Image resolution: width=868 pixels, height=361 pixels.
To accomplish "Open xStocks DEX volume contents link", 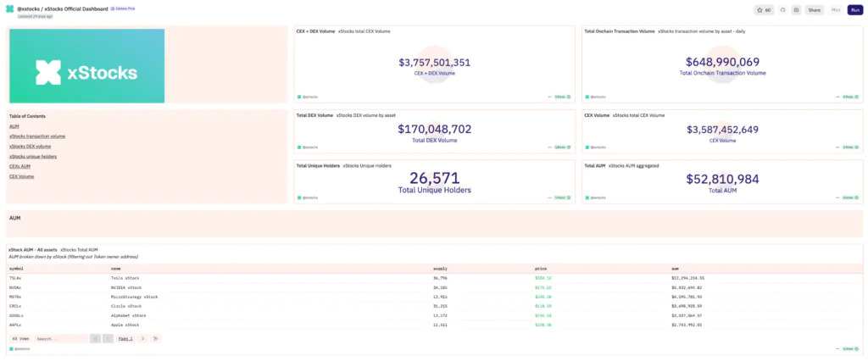I will tap(31, 146).
